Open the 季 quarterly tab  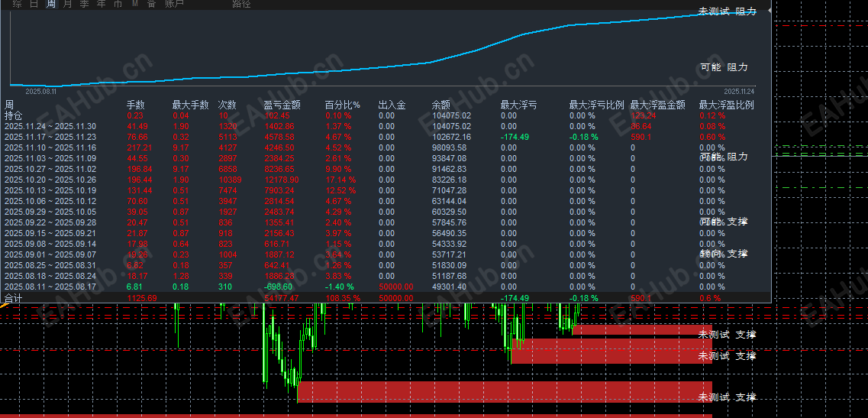tap(84, 4)
